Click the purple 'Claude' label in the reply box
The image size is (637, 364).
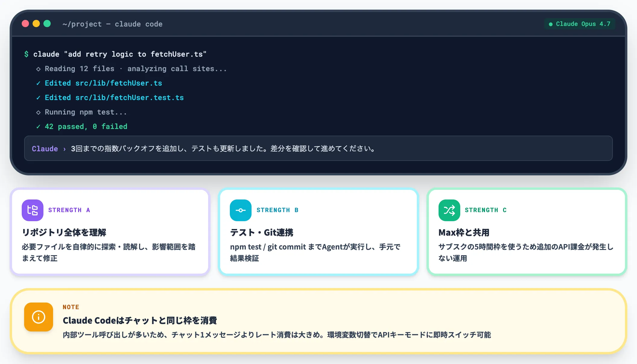coord(45,149)
